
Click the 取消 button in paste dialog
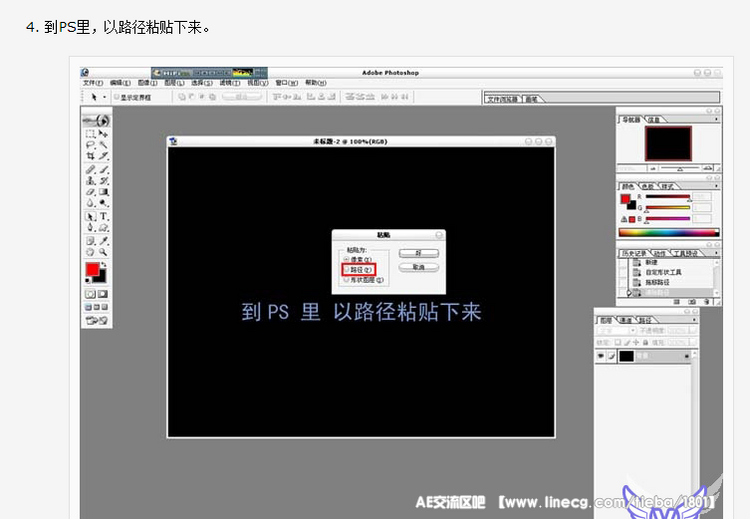point(419,267)
